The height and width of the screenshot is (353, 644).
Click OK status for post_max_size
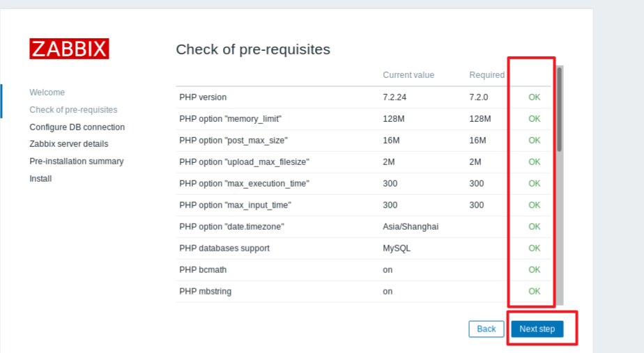click(x=534, y=141)
